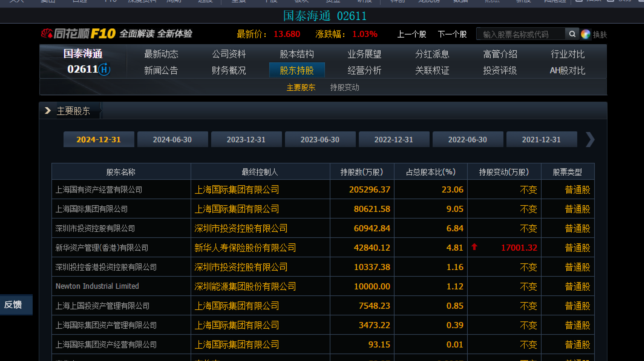Open the 公司资料 tab
The width and height of the screenshot is (644, 361).
tap(229, 54)
